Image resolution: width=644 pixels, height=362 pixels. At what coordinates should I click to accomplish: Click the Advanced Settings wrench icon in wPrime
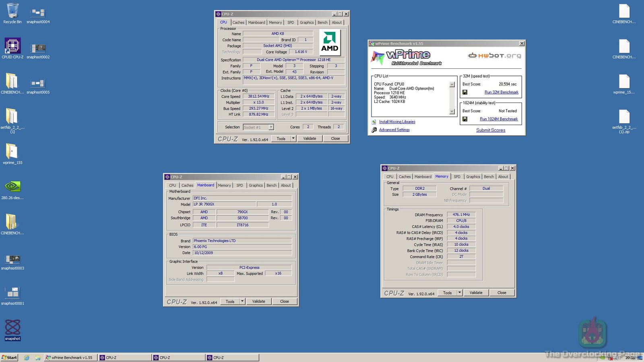click(374, 130)
